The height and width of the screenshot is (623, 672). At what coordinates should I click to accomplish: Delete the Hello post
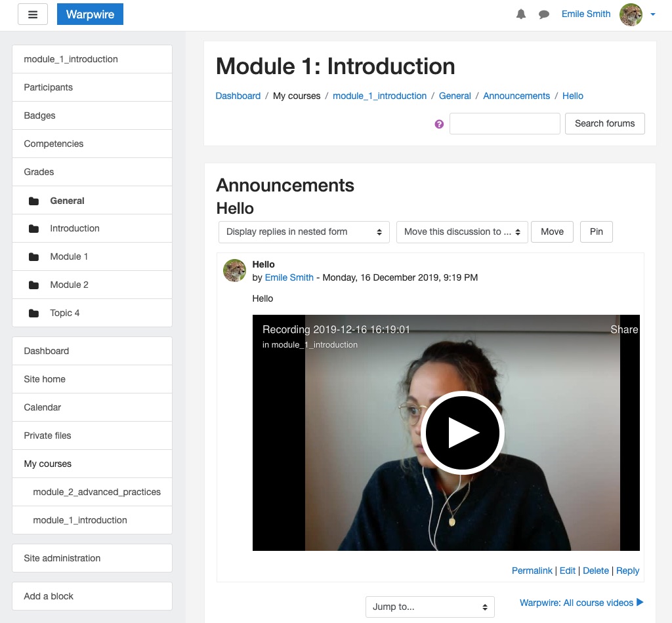tap(596, 571)
